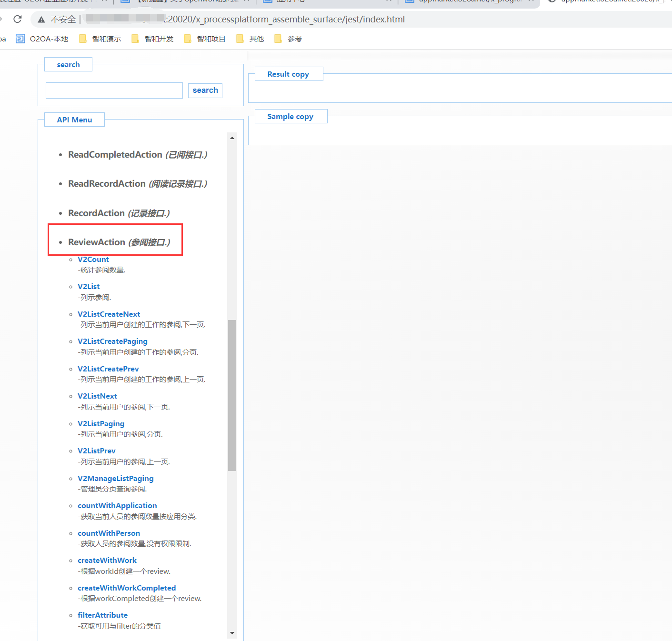Open the V2ListNext API link

[97, 396]
